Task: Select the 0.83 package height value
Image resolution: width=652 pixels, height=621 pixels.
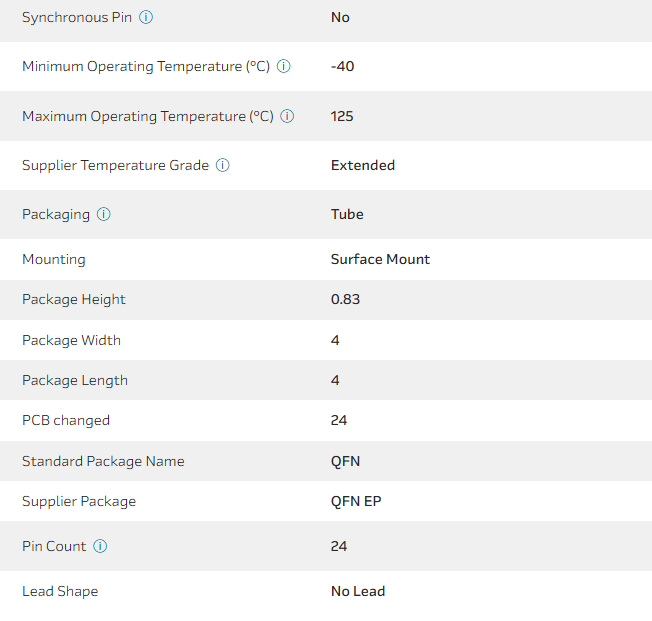Action: click(345, 299)
